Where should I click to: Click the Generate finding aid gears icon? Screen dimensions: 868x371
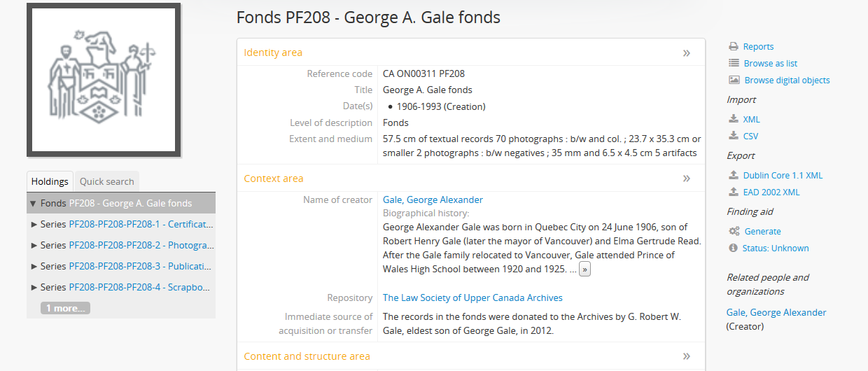pos(734,232)
